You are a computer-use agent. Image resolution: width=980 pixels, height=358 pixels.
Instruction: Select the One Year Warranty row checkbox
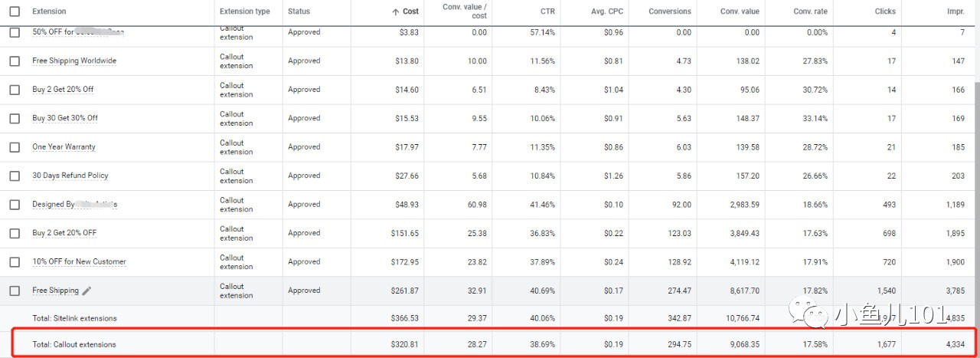pos(15,147)
